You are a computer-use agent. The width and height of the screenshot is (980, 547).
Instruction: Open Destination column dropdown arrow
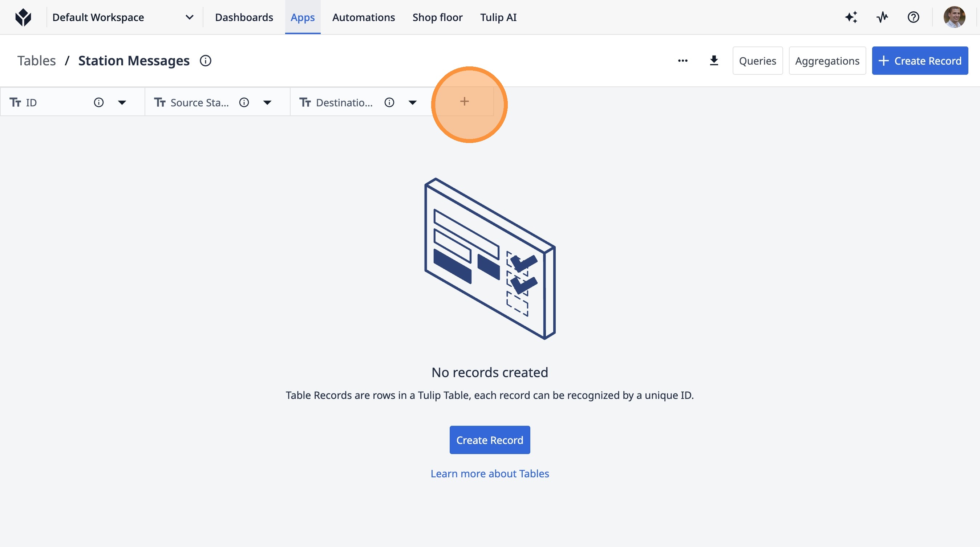pyautogui.click(x=412, y=102)
